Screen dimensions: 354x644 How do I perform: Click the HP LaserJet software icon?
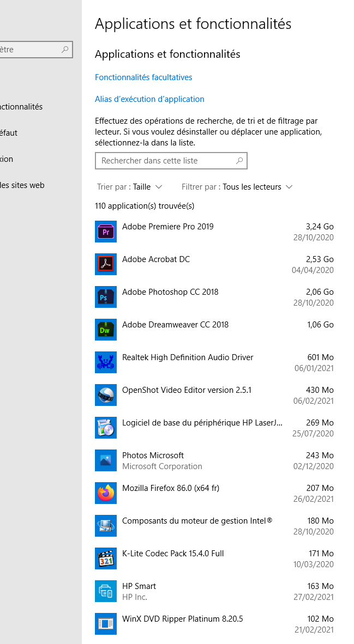(106, 428)
